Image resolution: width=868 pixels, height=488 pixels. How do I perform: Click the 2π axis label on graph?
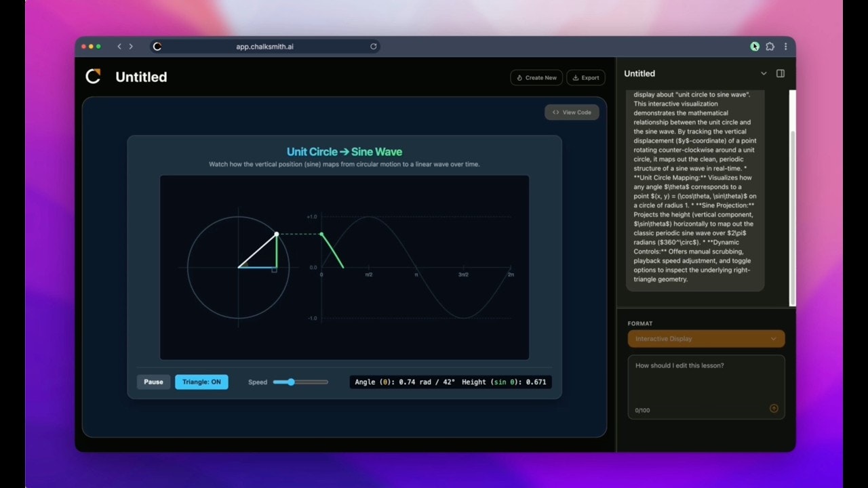(x=510, y=274)
